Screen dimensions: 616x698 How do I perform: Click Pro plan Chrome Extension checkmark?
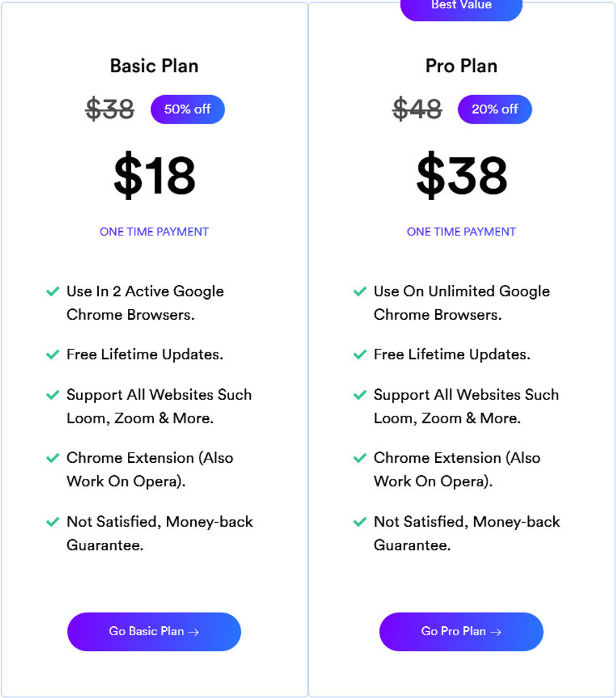tap(360, 458)
